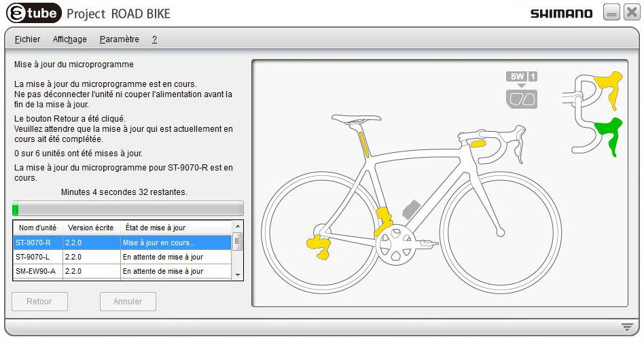Screen dimensions: 644x339
Task: Select the ST-9070-R row
Action: (x=122, y=243)
